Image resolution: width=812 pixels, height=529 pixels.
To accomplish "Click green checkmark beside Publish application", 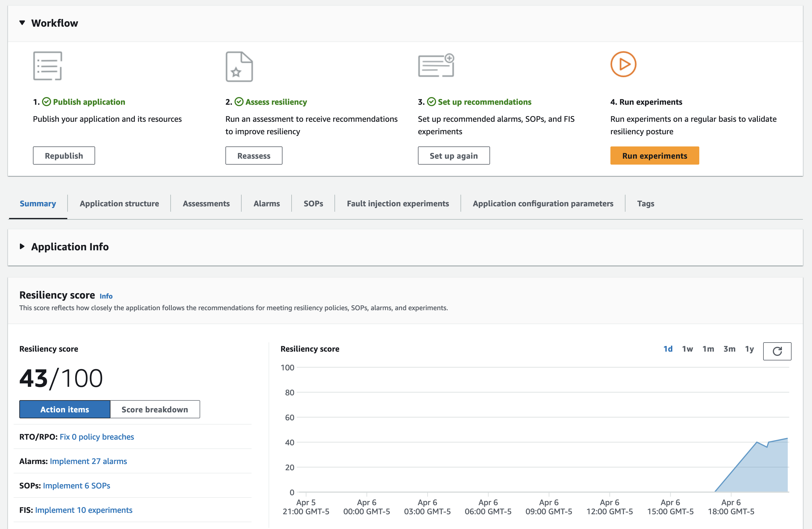I will pyautogui.click(x=47, y=102).
